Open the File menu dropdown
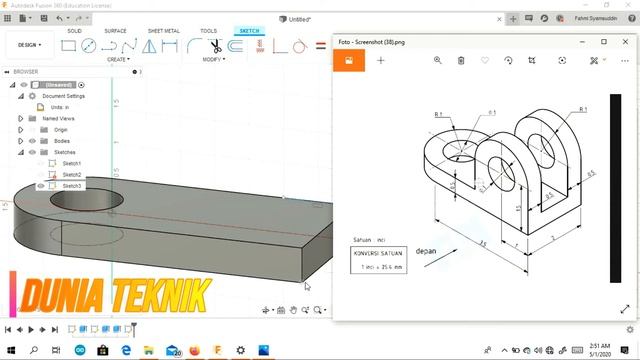 [x=25, y=18]
